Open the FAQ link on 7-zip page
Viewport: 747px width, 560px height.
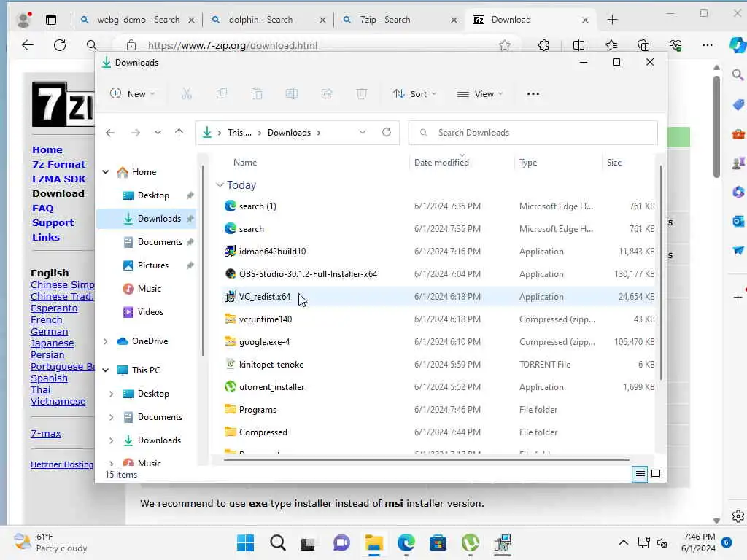(x=43, y=208)
